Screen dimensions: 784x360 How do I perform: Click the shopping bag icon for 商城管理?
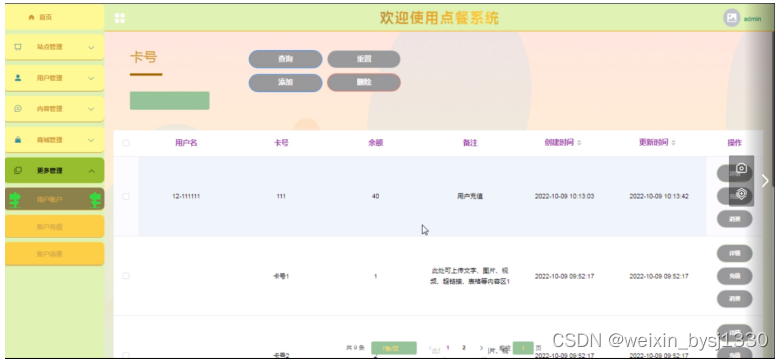pos(18,140)
